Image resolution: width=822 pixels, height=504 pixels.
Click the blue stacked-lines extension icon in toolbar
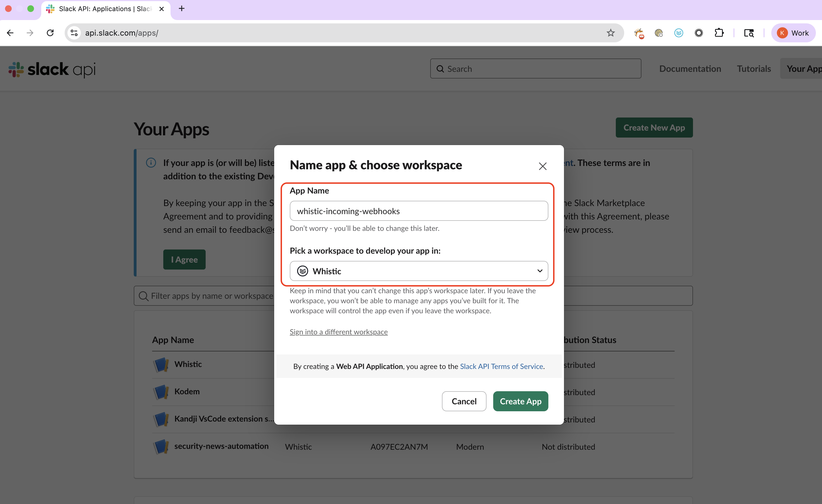pos(678,33)
